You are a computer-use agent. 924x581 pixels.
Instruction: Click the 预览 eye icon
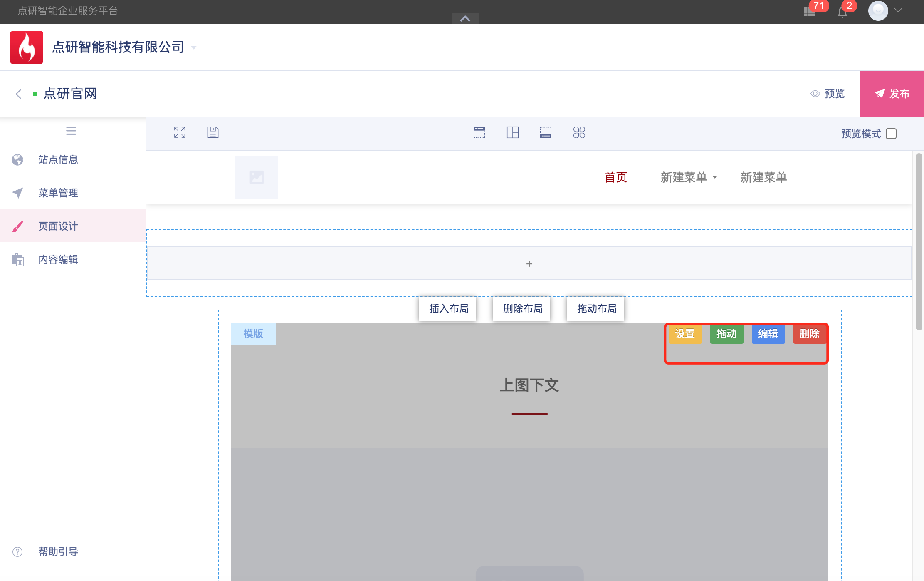coord(815,94)
